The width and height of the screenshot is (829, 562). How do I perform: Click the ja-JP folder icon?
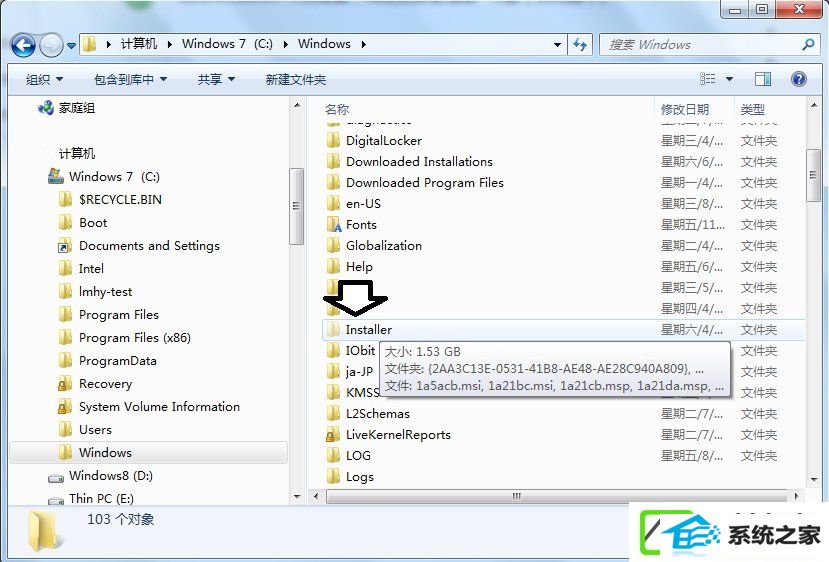[x=333, y=372]
